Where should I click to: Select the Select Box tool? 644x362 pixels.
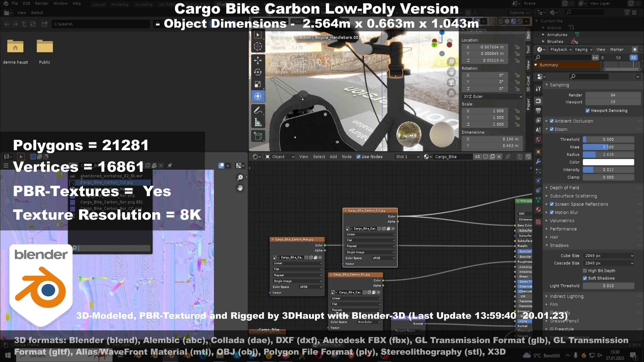pyautogui.click(x=258, y=35)
